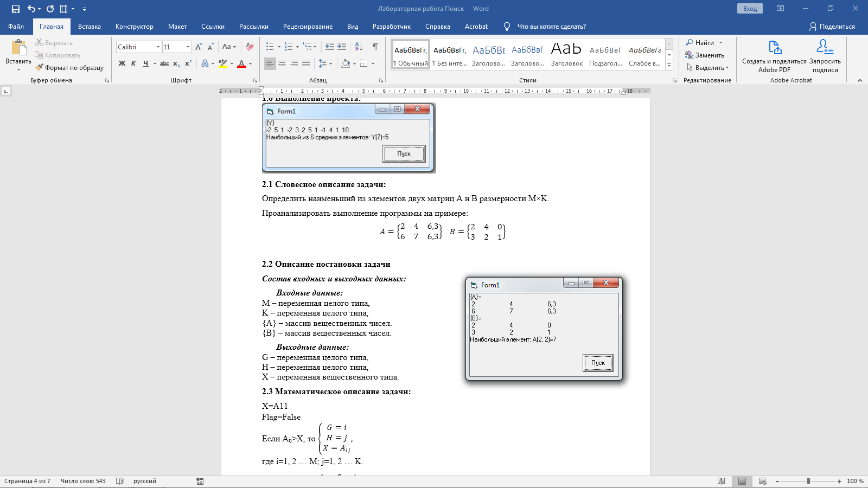Open the spell-check icon in the status bar
The image size is (868, 488).
pyautogui.click(x=120, y=481)
